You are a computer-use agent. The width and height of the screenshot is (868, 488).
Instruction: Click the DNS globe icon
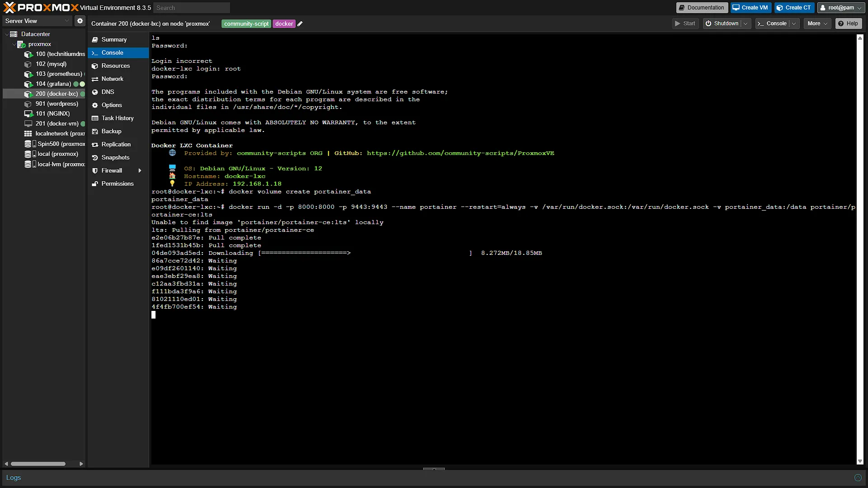[x=95, y=92]
